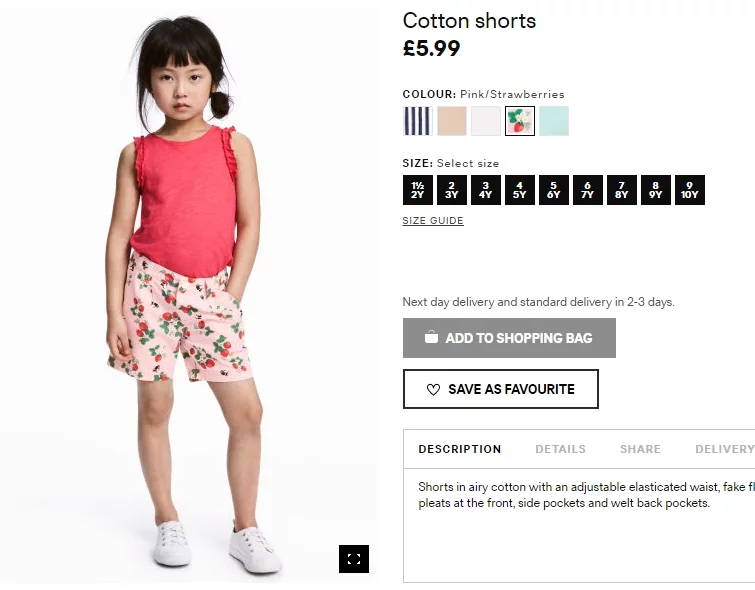This screenshot has height=590, width=755.
Task: Pick size 6-7Y
Action: point(588,190)
